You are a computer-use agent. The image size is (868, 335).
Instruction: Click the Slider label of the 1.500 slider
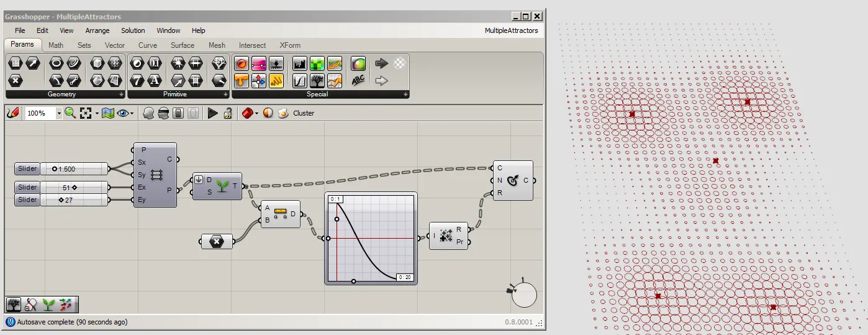(x=27, y=169)
